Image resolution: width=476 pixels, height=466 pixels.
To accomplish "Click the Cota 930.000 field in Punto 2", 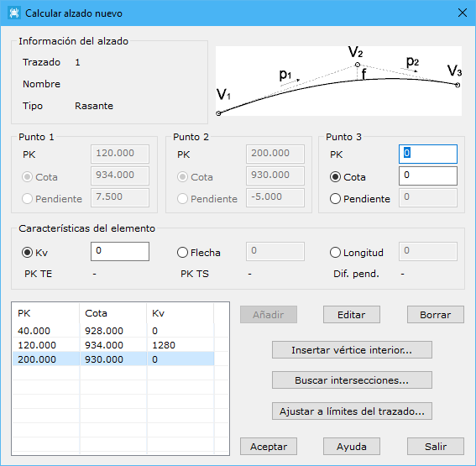I will click(x=275, y=175).
